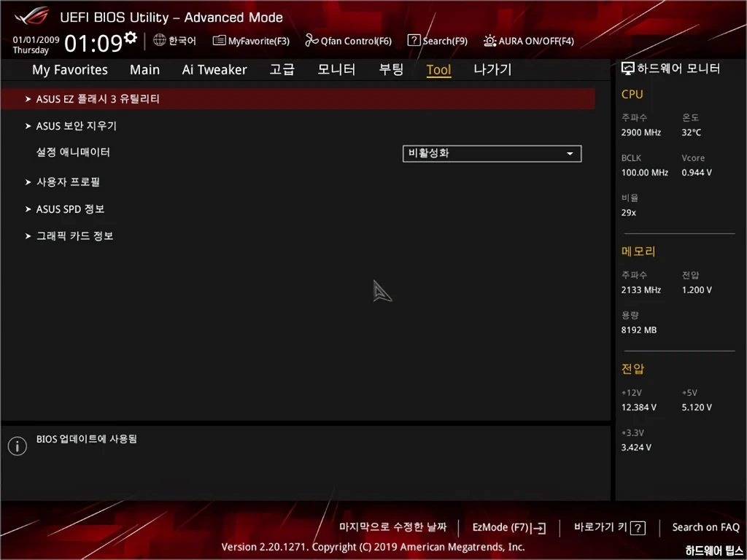Click BCLK value 100.00 MHz
This screenshot has height=560, width=747.
645,172
